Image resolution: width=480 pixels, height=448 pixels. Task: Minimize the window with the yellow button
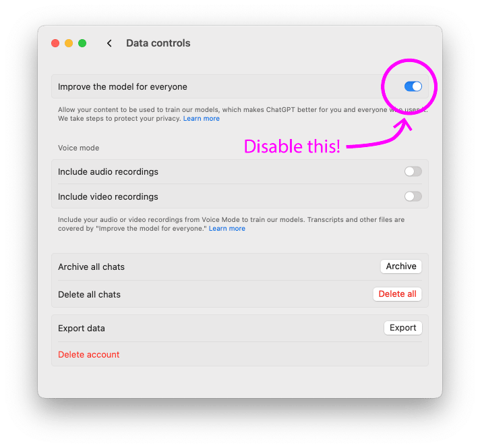[x=69, y=43]
